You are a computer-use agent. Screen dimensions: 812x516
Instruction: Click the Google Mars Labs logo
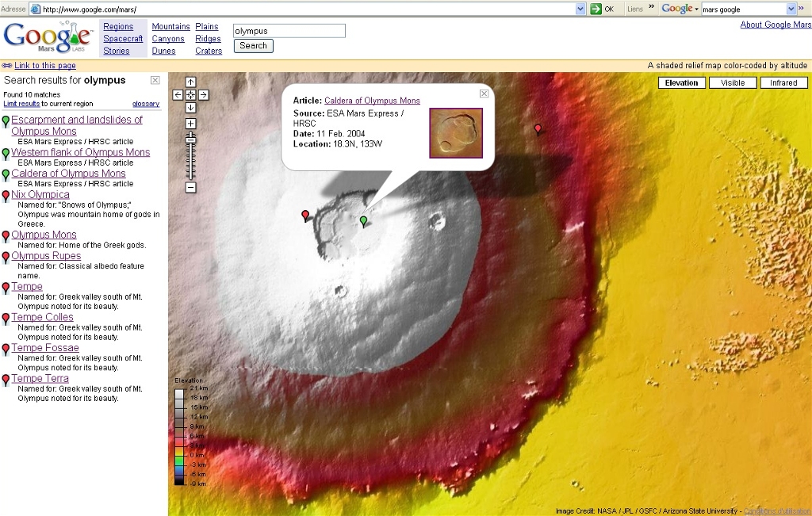[x=48, y=37]
